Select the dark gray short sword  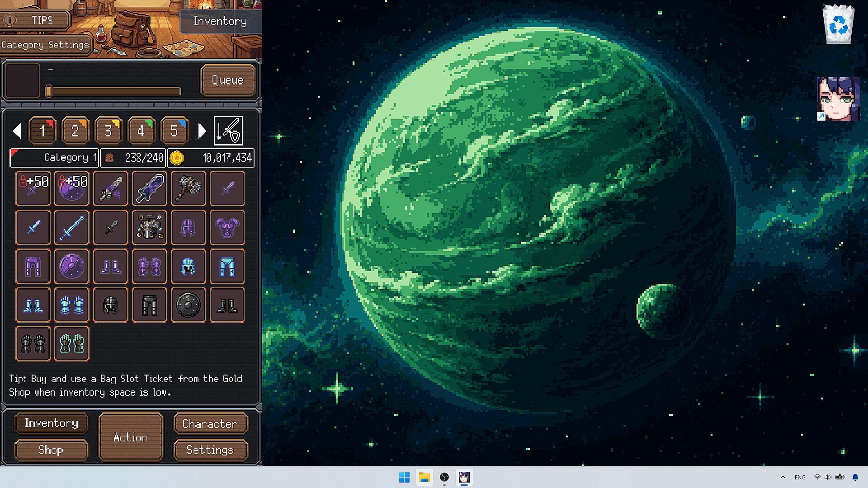point(111,227)
